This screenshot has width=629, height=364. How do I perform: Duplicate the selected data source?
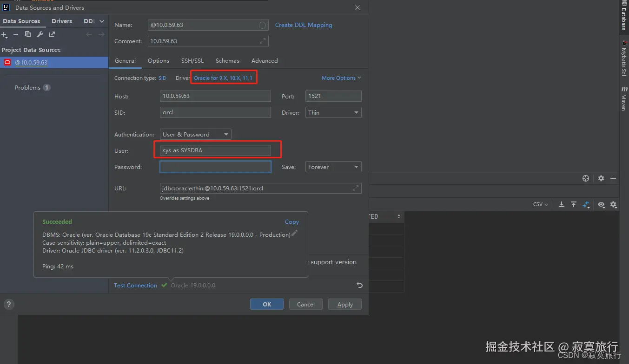[28, 34]
